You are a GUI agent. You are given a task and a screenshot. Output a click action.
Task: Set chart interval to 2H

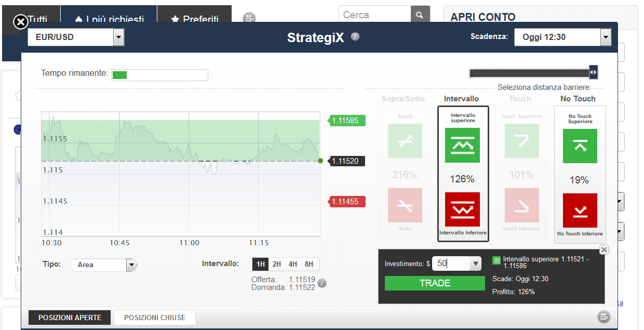click(x=277, y=264)
